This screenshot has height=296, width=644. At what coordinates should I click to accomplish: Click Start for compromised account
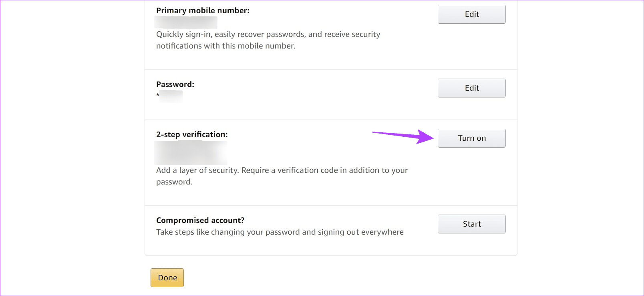tap(471, 224)
